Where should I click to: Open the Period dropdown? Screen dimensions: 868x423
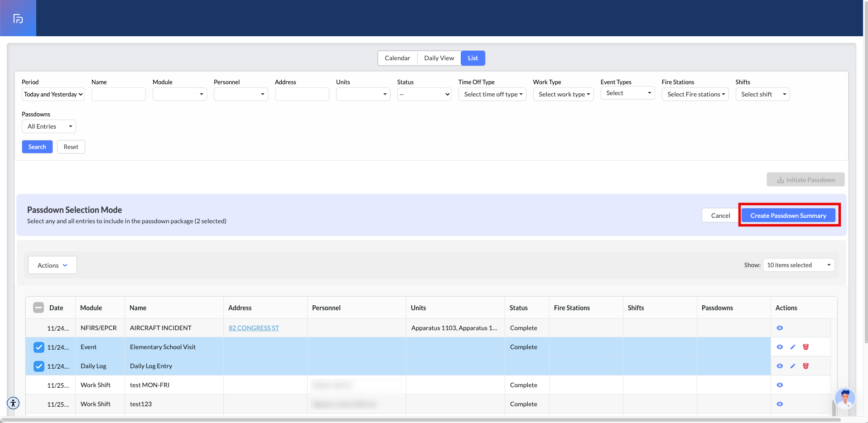click(x=53, y=94)
